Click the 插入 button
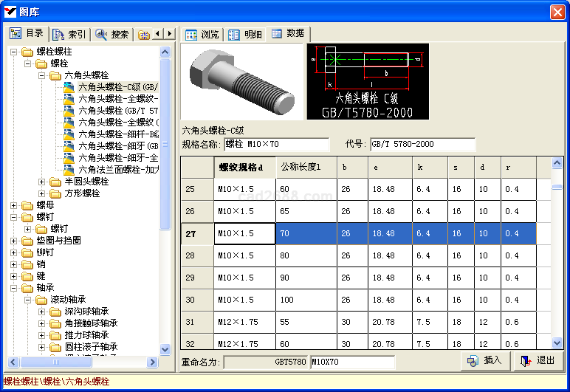 click(x=485, y=360)
